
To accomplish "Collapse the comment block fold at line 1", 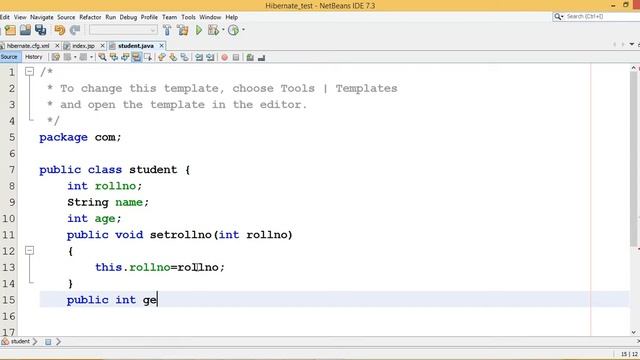I will click(x=29, y=72).
